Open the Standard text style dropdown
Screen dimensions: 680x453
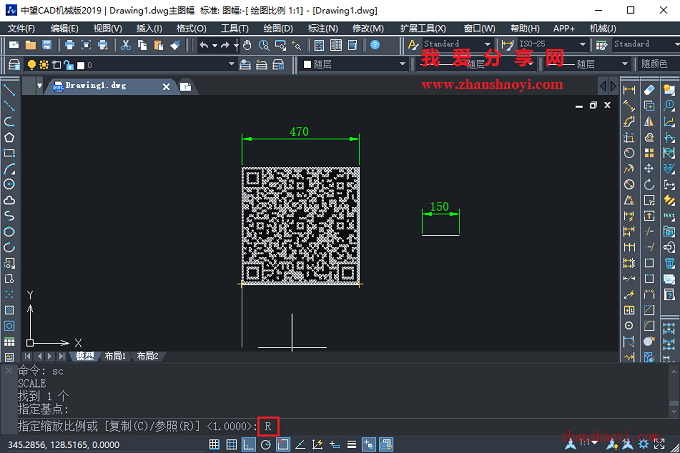[x=487, y=44]
